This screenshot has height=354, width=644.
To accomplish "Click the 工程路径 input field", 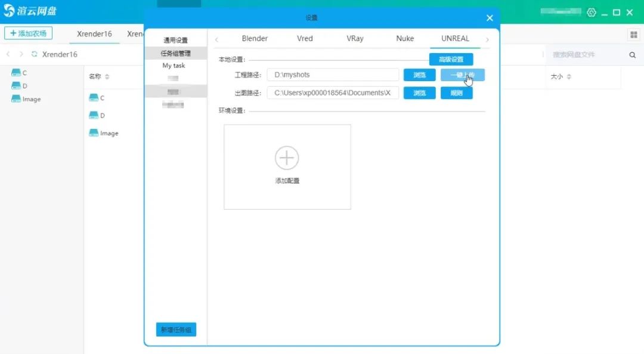I will point(333,75).
